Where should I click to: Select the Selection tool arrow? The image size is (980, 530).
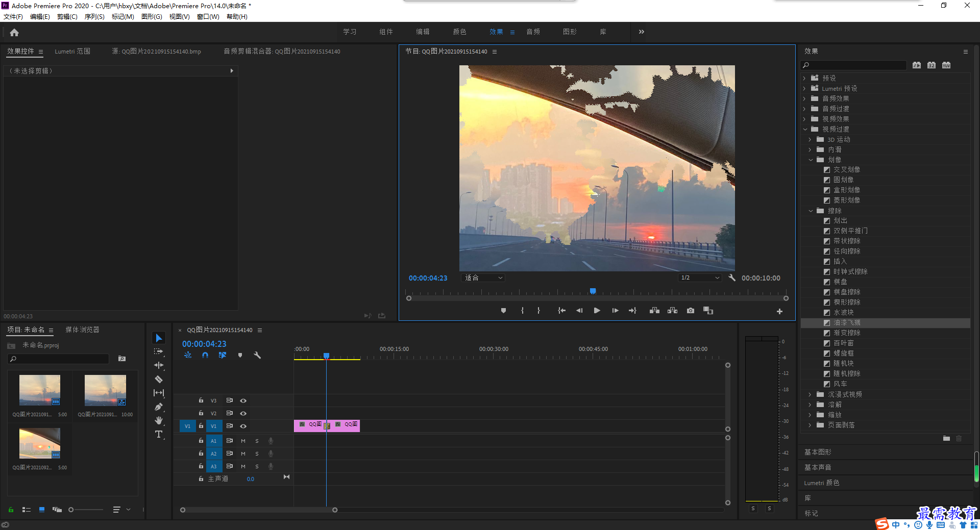click(159, 338)
